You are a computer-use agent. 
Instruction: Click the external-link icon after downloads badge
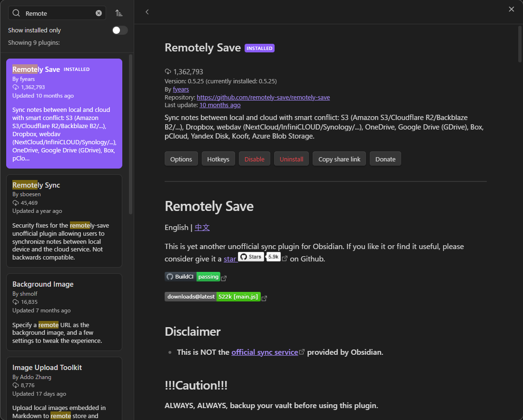(x=264, y=298)
